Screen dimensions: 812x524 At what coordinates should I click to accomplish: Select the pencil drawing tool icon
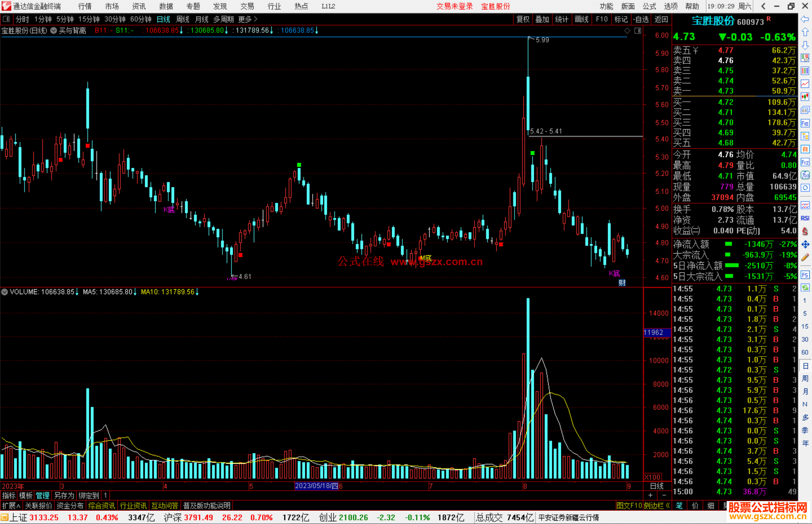tap(805, 257)
